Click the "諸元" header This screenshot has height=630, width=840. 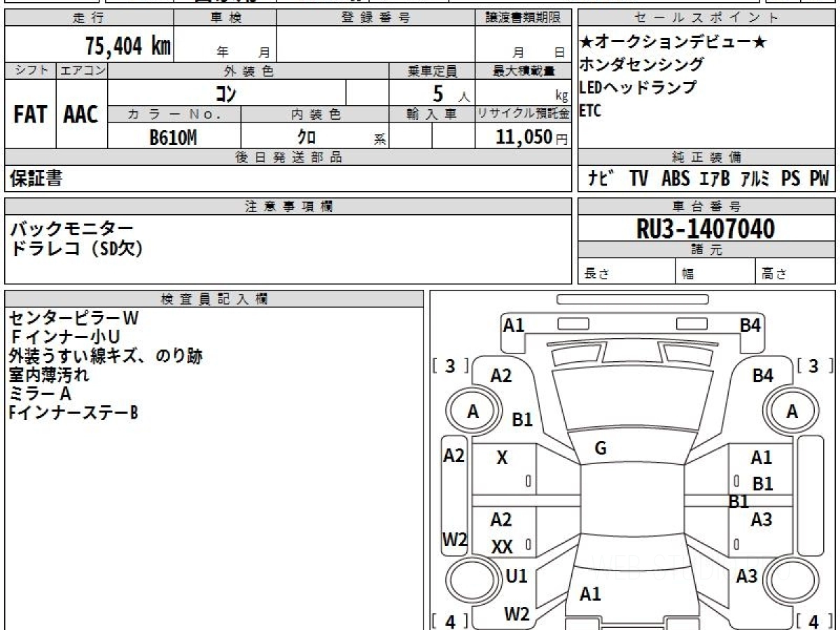[706, 250]
